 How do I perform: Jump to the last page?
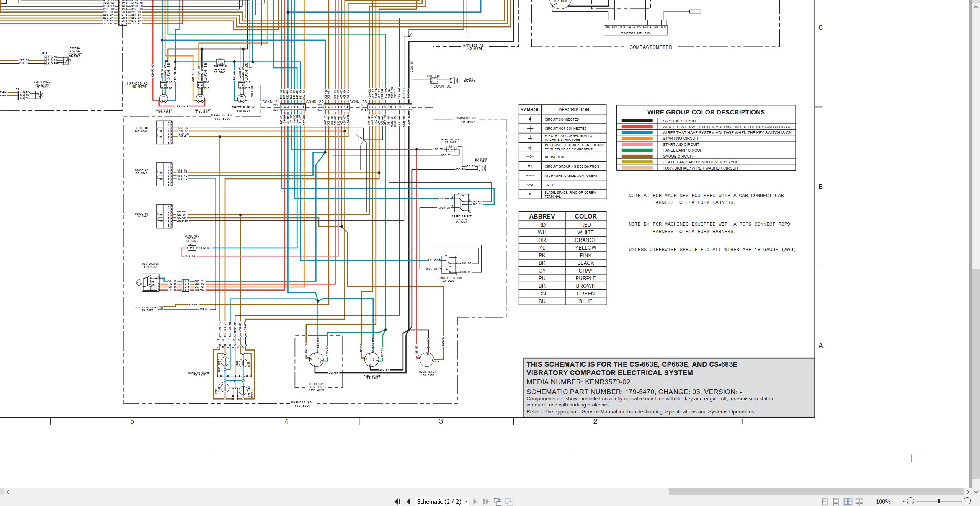tap(486, 501)
